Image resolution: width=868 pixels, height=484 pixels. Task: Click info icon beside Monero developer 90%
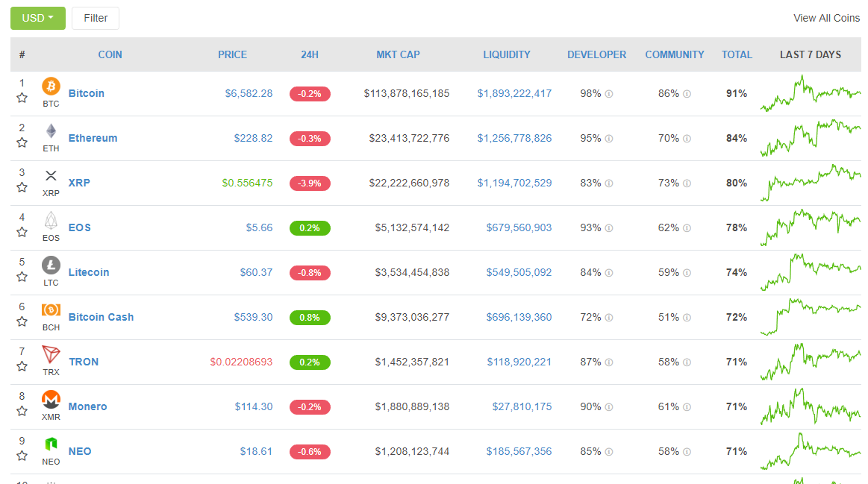(609, 407)
